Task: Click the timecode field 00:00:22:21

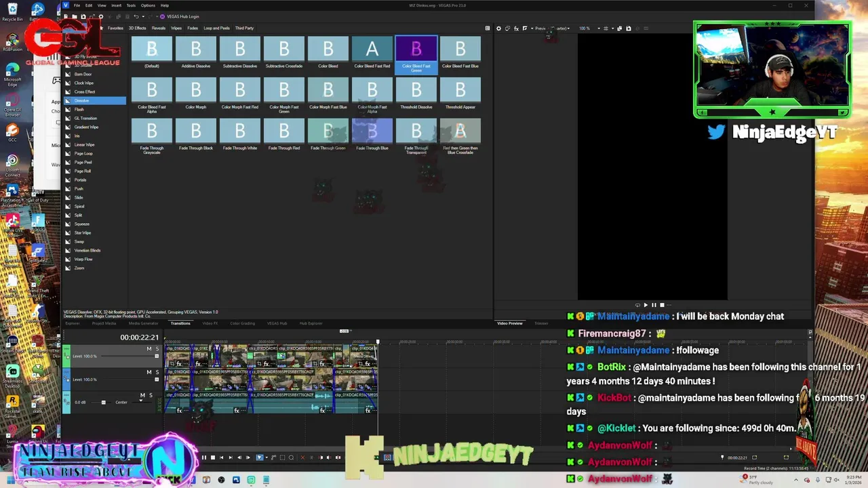Action: pos(140,337)
